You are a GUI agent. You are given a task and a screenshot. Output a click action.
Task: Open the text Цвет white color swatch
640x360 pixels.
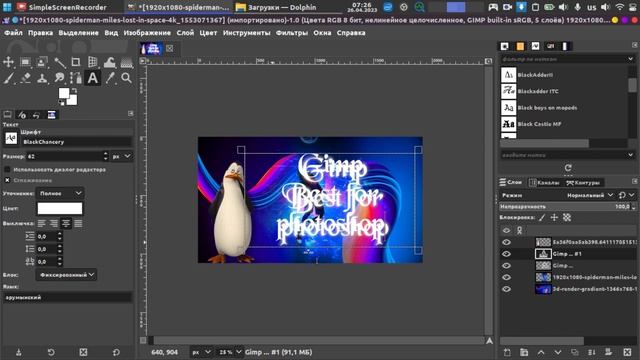(60, 209)
